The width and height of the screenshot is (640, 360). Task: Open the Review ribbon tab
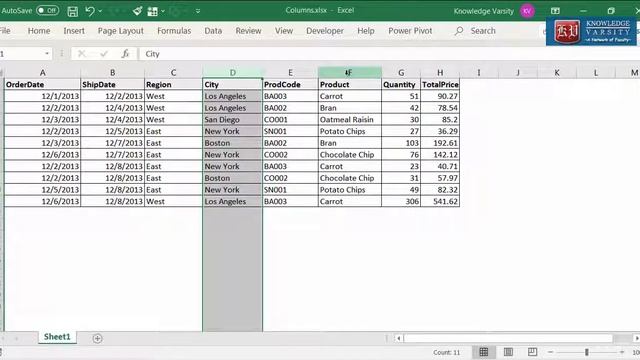tap(248, 31)
